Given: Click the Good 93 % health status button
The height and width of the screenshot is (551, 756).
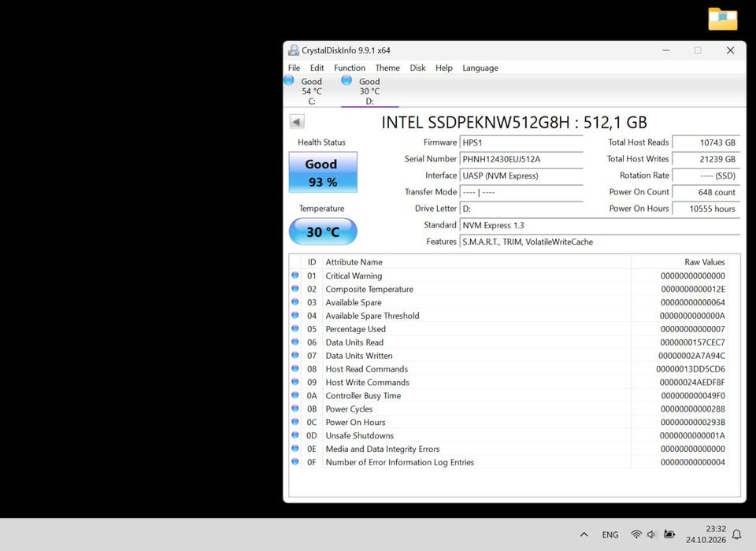Looking at the screenshot, I should (323, 172).
